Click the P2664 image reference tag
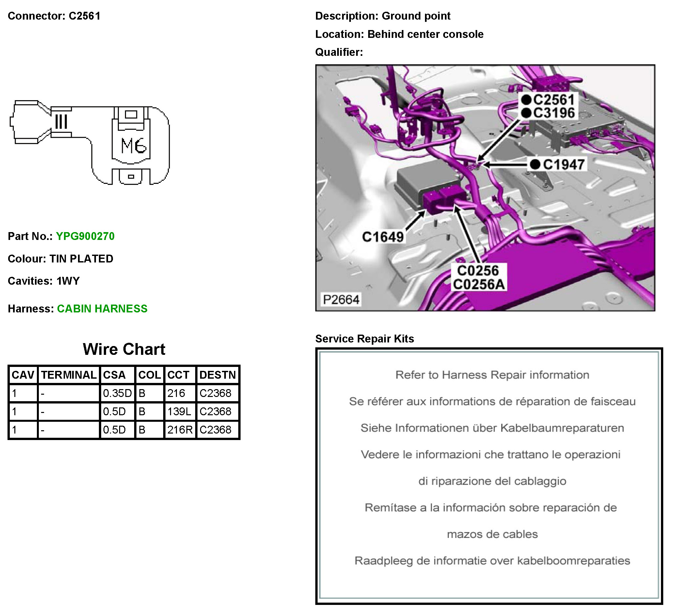The image size is (675, 616). [x=341, y=299]
